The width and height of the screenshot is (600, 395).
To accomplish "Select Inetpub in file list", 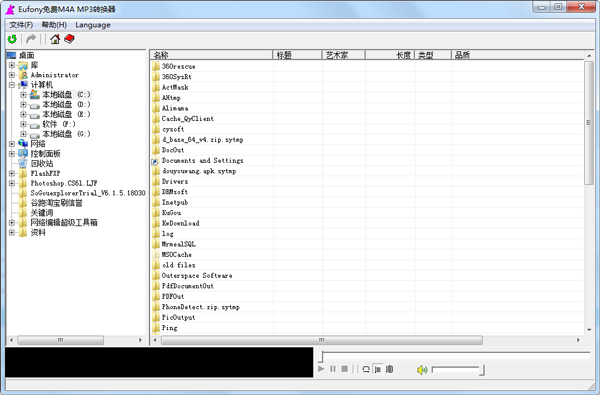I will click(175, 202).
